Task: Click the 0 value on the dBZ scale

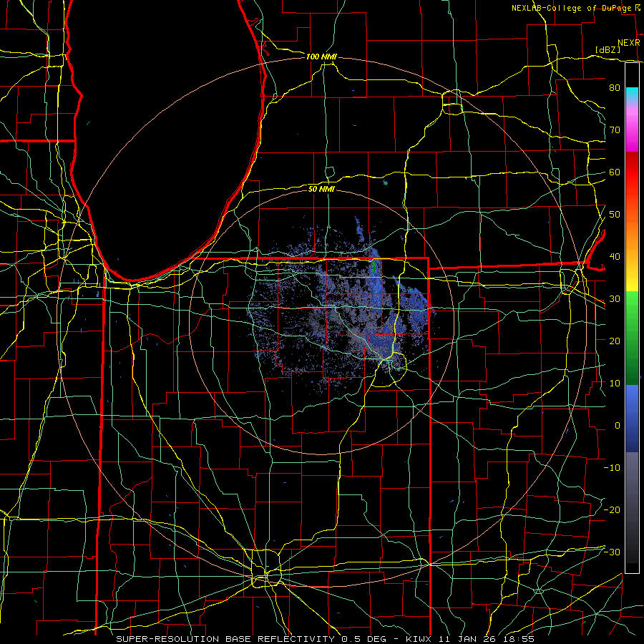Action: coord(618,426)
